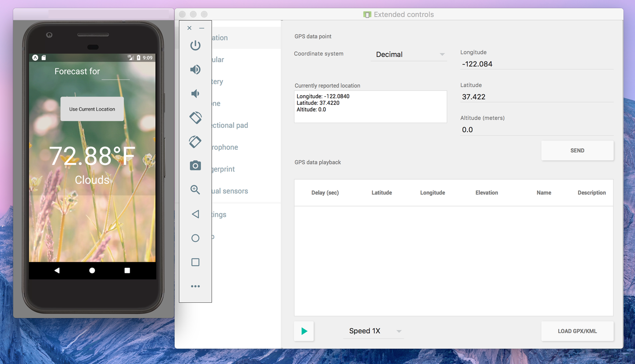Take a screenshot with the camera icon
The height and width of the screenshot is (364, 635).
[195, 166]
